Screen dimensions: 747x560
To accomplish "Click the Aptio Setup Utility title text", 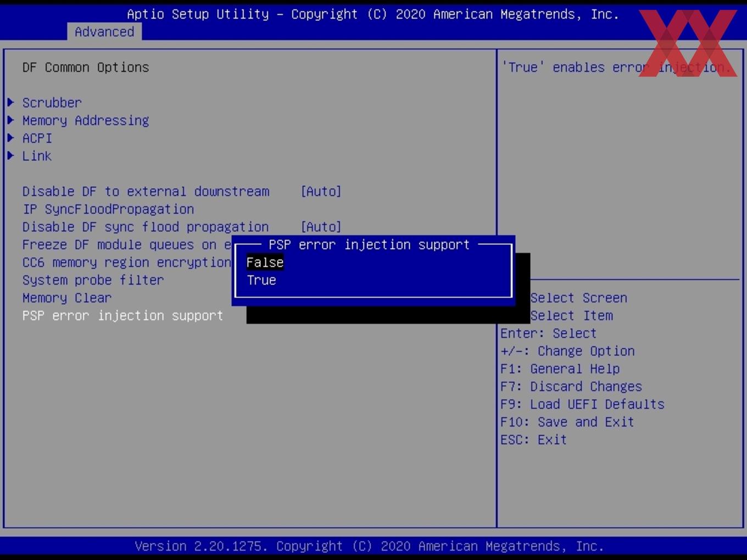I will point(373,14).
